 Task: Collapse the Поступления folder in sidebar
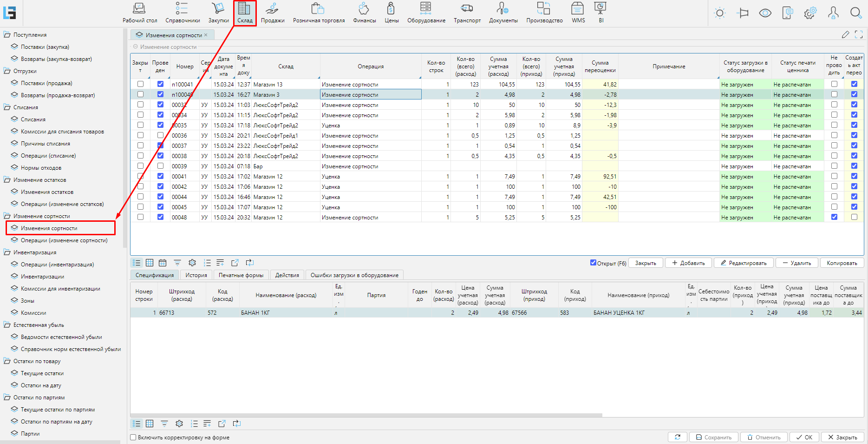[7, 35]
